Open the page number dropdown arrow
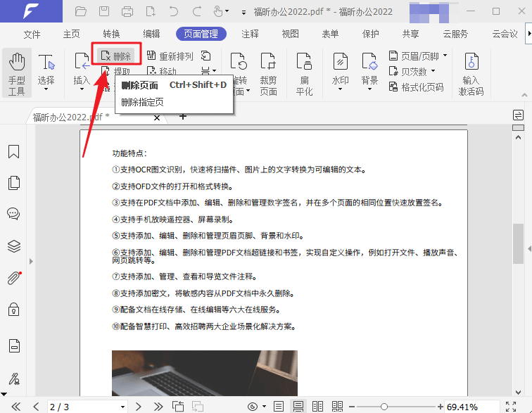 coord(123,407)
